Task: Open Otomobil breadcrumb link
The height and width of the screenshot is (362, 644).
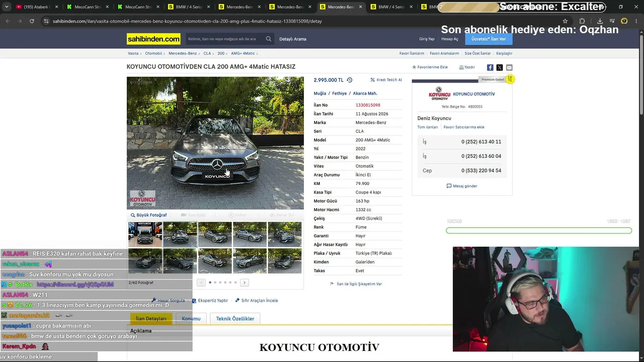Action: [153, 53]
